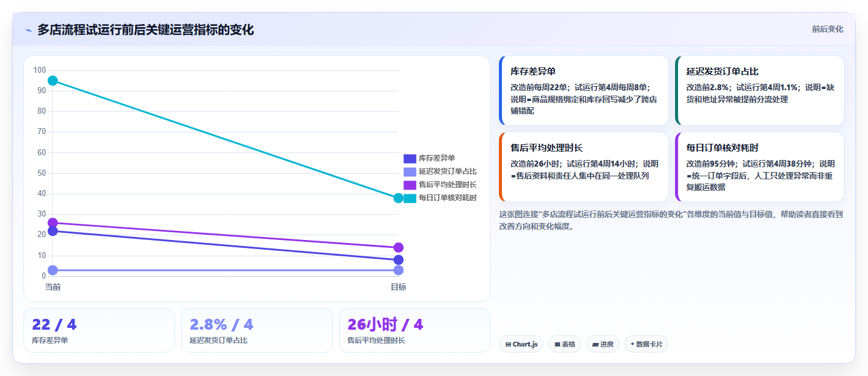Click the purple 售后平均处理时长 point at 当前

click(53, 223)
